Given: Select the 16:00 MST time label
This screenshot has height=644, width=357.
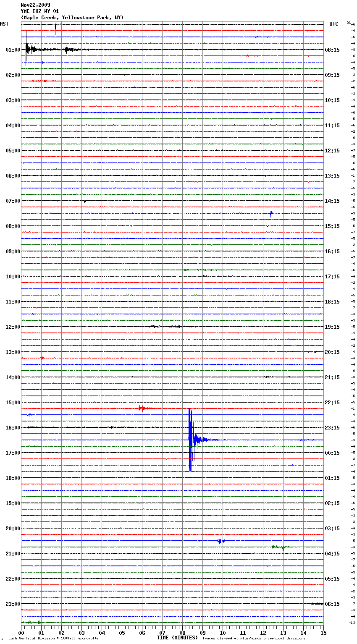Looking at the screenshot, I should (13, 427).
